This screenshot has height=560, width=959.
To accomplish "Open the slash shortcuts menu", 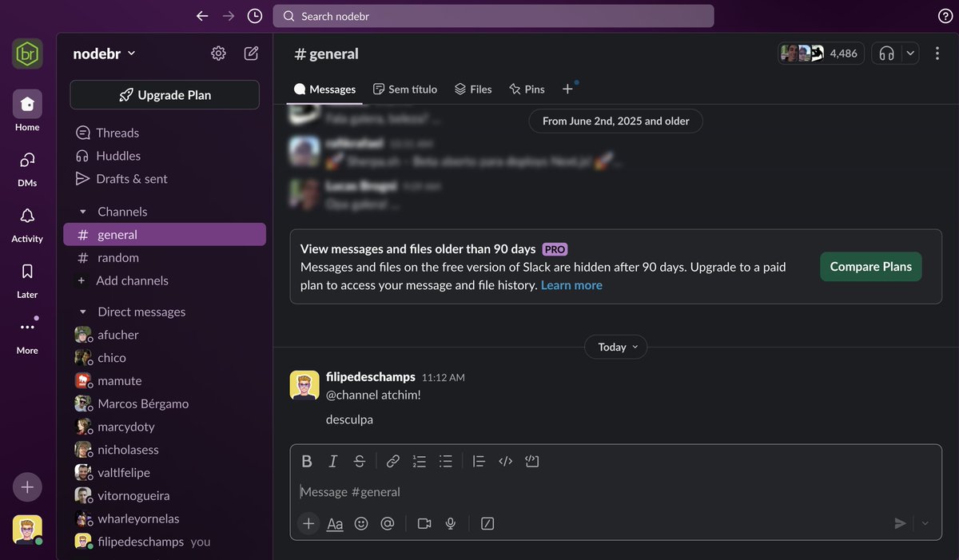I will pos(487,523).
